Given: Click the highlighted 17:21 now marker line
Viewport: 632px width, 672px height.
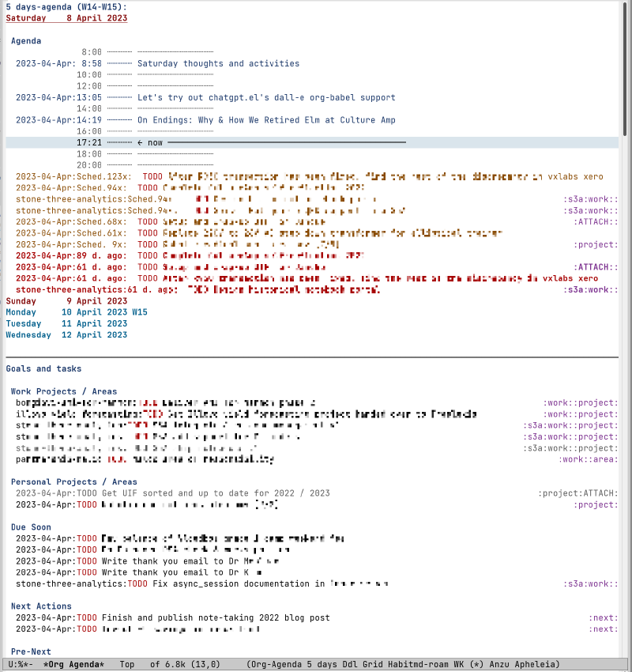Looking at the screenshot, I should click(x=237, y=142).
